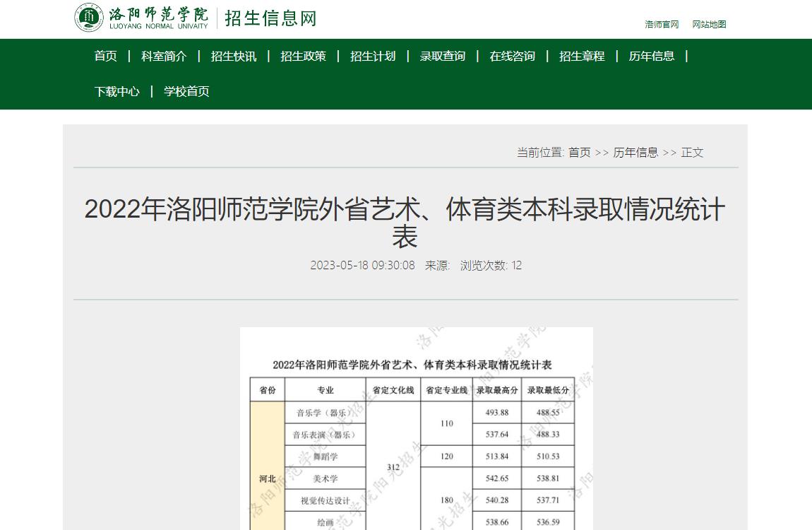This screenshot has width=812, height=530.
Task: Click the 招生信息网 site title
Action: click(x=270, y=18)
